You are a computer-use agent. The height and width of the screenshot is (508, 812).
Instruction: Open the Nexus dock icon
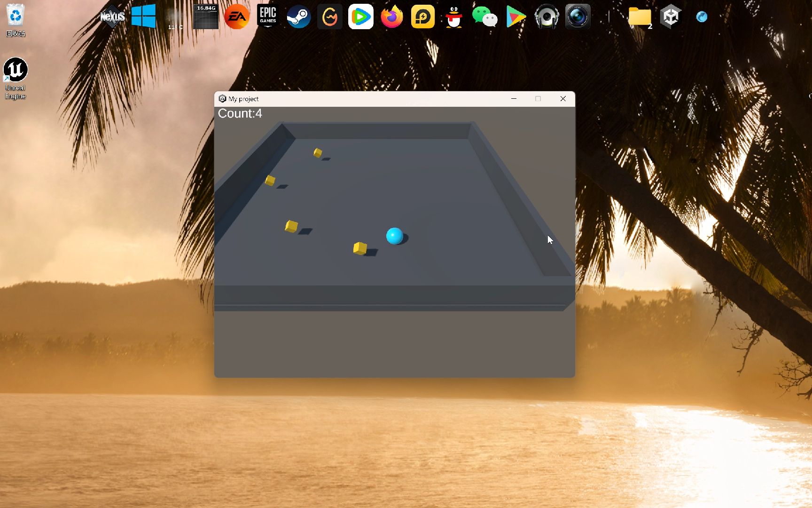pos(112,17)
